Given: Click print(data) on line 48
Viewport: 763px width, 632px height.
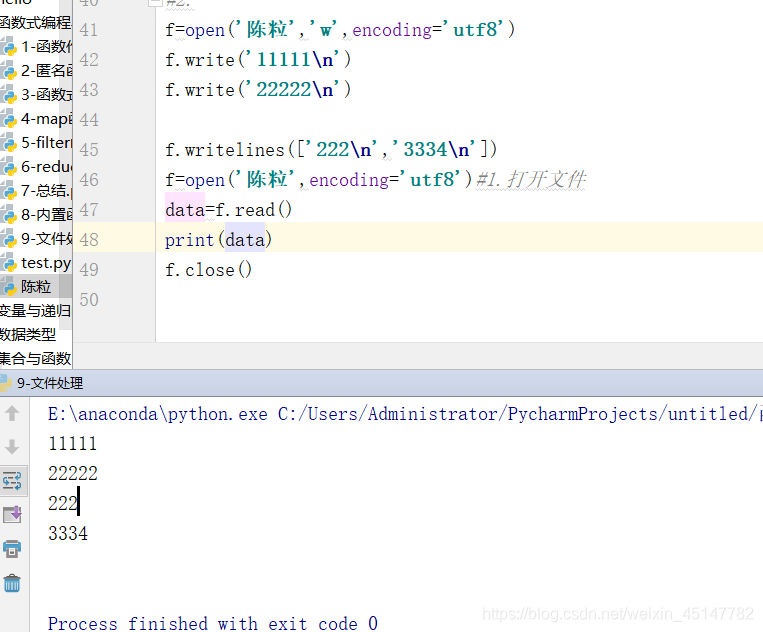Looking at the screenshot, I should 218,240.
